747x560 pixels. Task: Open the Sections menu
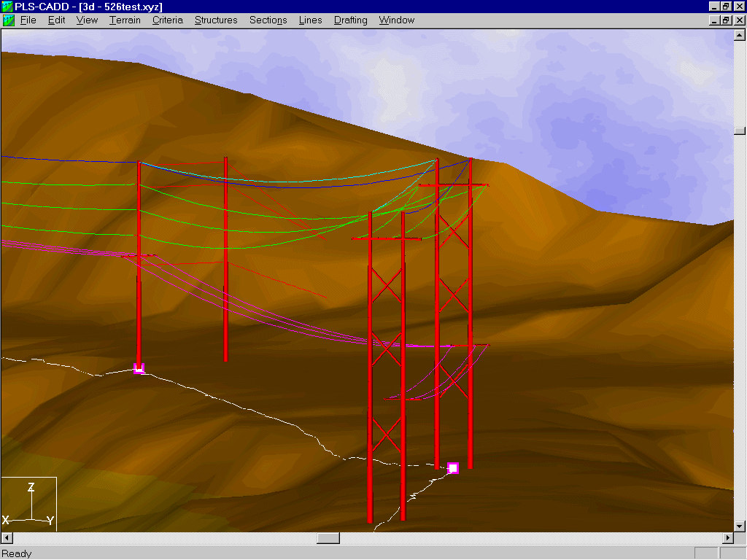point(268,20)
